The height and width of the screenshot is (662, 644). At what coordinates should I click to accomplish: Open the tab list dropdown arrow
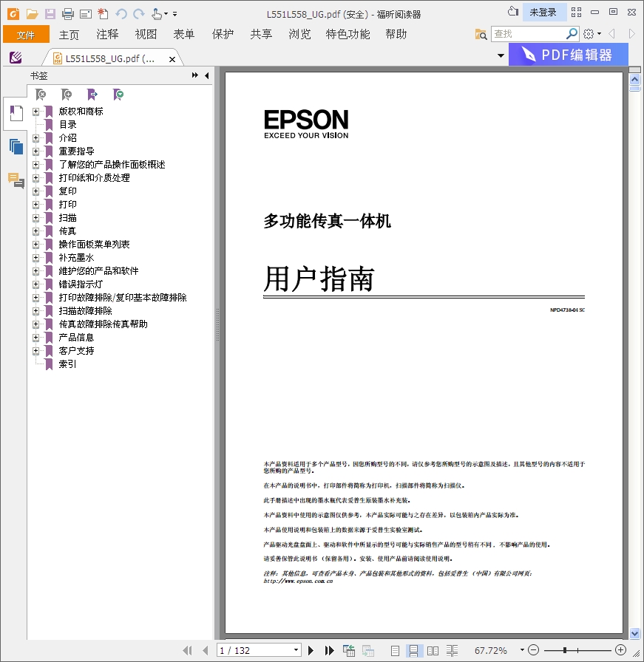click(x=501, y=55)
